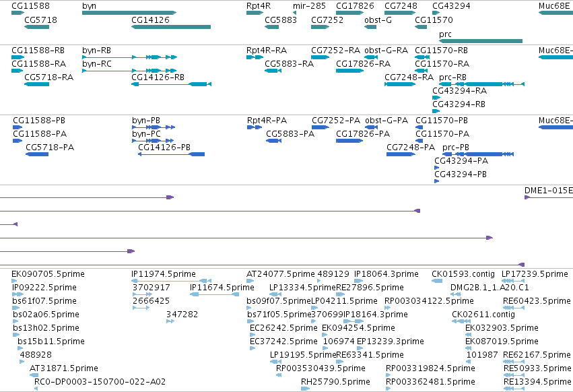Click CK01593.contig label
Image resolution: width=573 pixels, height=392 pixels.
463,274
